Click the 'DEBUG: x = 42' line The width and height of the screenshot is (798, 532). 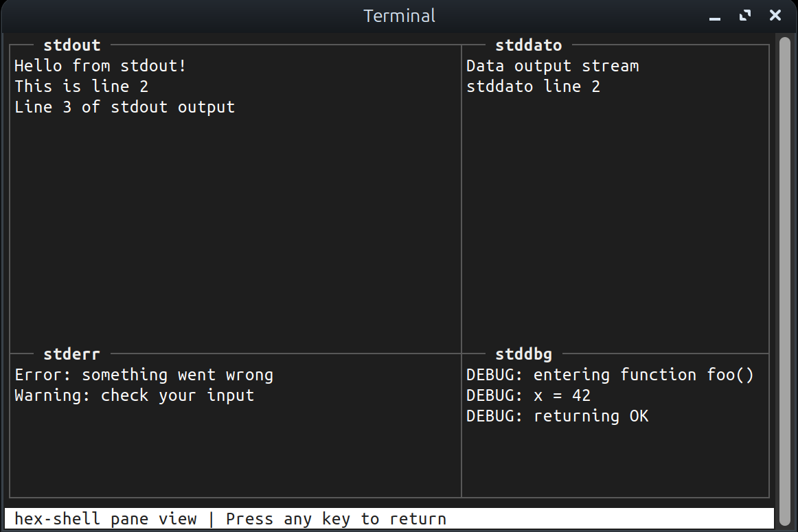(528, 395)
